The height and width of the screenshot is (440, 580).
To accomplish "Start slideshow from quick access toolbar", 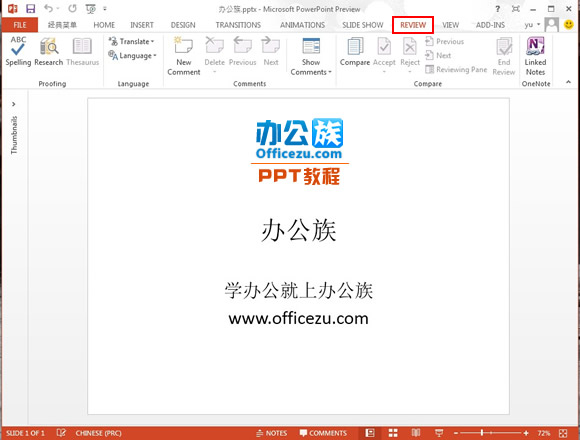I will [91, 9].
